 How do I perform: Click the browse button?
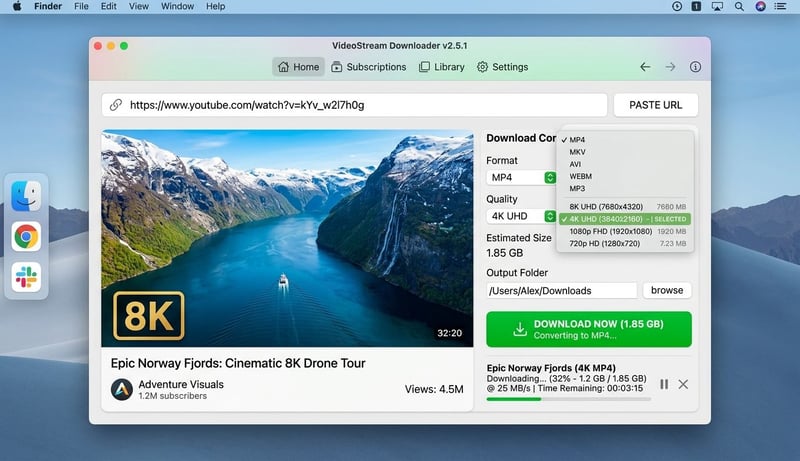click(667, 290)
